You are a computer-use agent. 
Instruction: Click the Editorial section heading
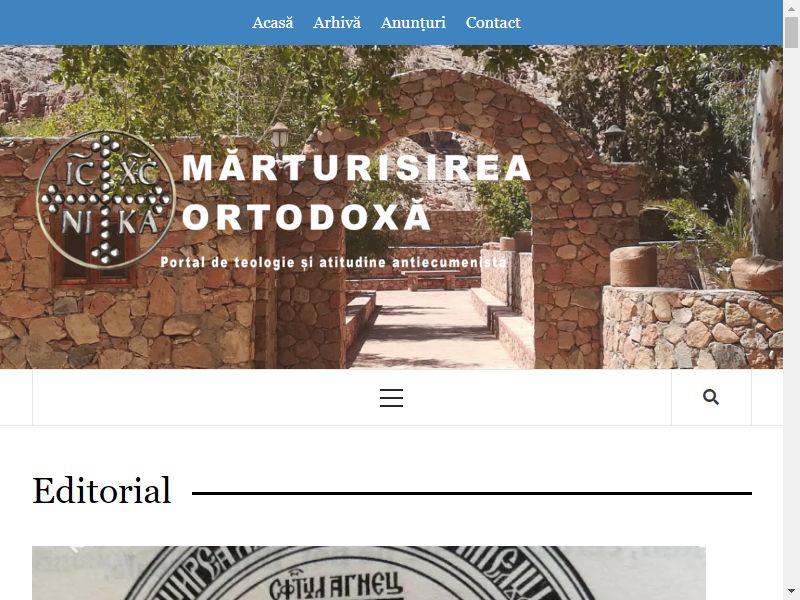(102, 491)
